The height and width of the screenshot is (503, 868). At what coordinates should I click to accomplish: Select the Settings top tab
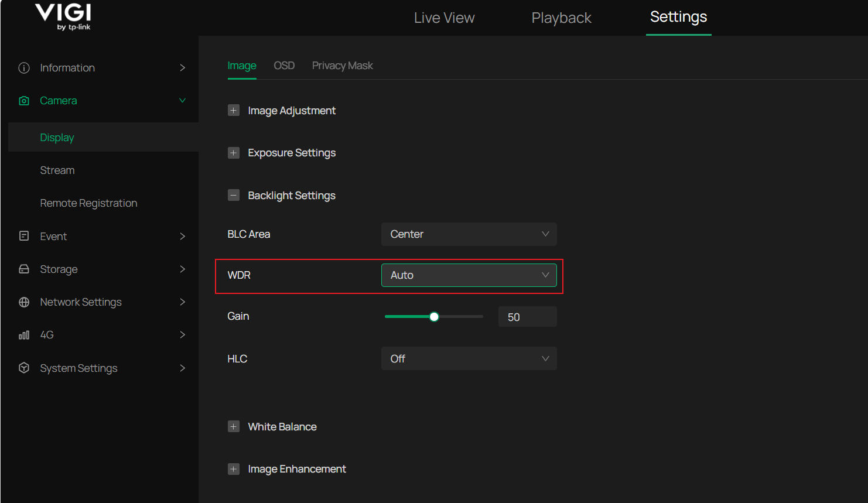[x=679, y=17]
